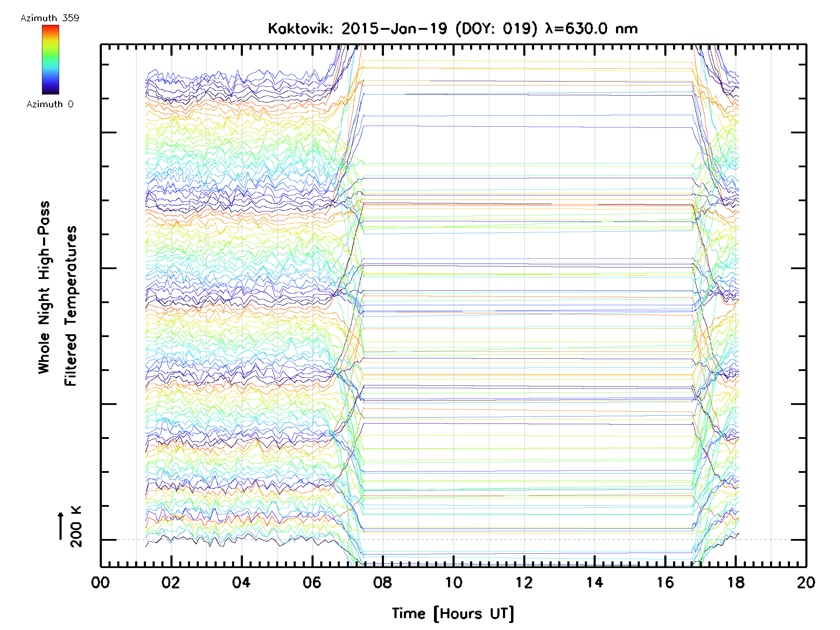Click the 'Azimuth 0' legend label
The image size is (840, 630).
point(50,104)
